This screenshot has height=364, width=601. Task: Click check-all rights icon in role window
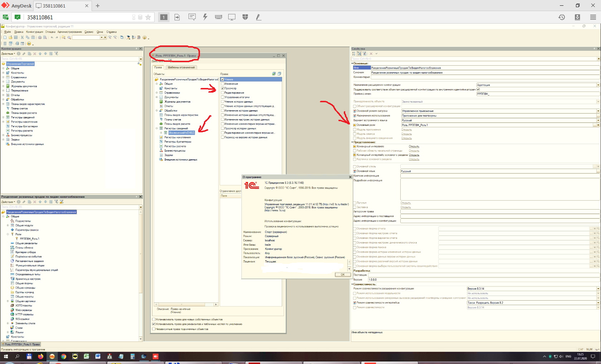[274, 74]
